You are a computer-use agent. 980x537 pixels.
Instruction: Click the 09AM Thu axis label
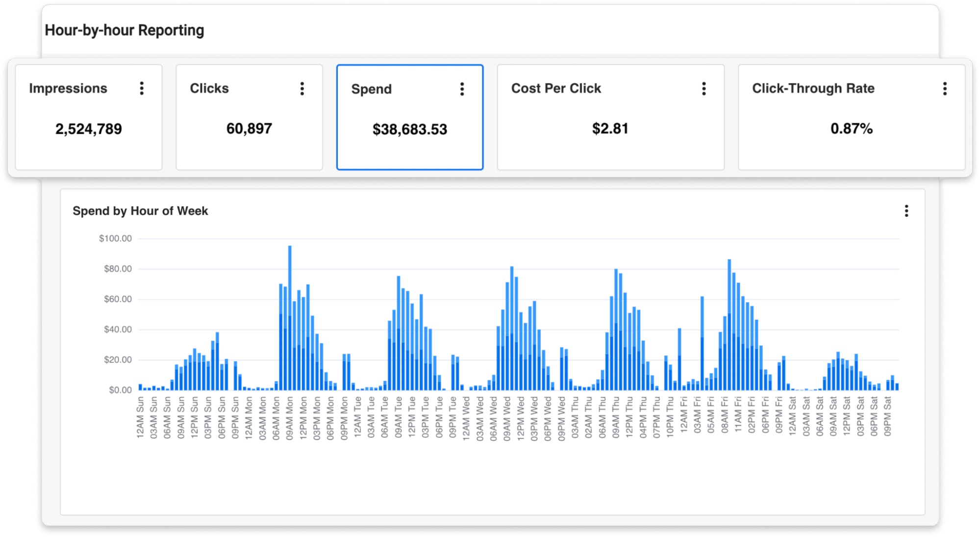click(616, 417)
